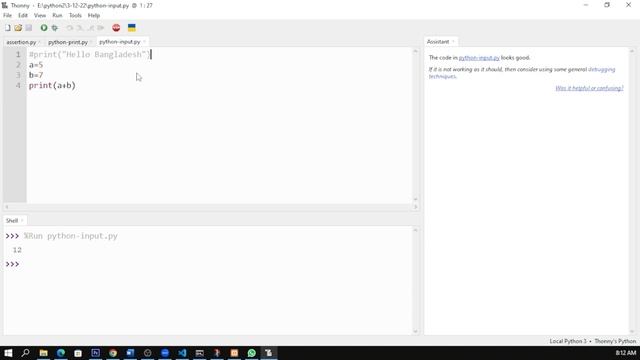The height and width of the screenshot is (360, 640).
Task: Click editor horizontal scroll right arrow
Action: point(416,207)
